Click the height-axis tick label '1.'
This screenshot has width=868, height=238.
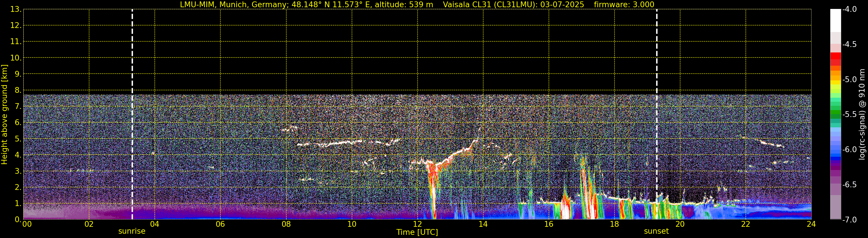click(x=18, y=204)
